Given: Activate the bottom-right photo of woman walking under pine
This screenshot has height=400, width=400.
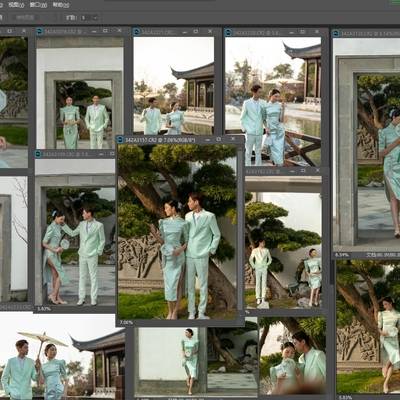Looking at the screenshot, I should (368, 327).
